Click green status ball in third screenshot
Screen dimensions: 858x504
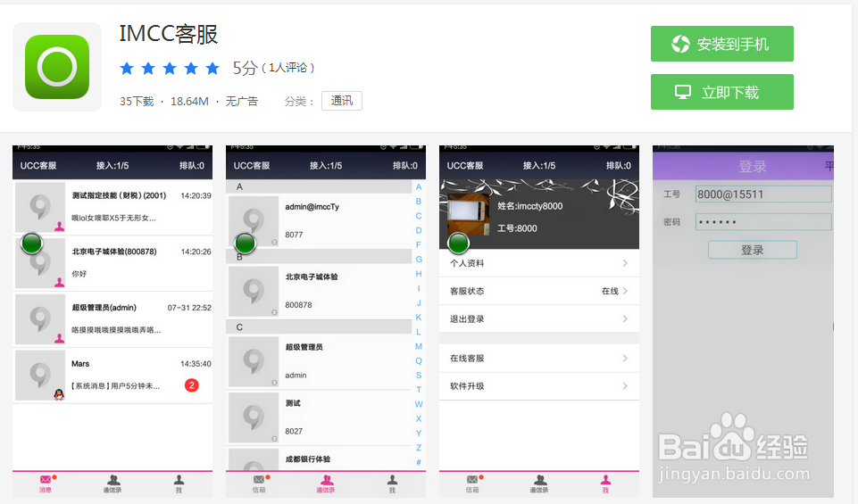point(459,244)
